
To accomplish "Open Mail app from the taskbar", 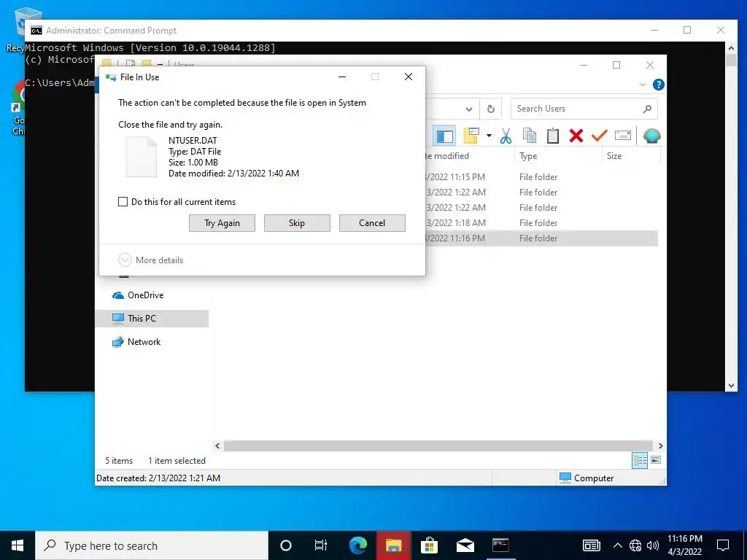I will [x=465, y=545].
